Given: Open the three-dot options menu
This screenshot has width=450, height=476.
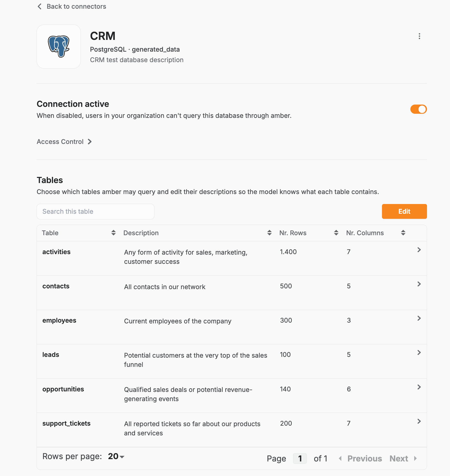Looking at the screenshot, I should pyautogui.click(x=419, y=36).
